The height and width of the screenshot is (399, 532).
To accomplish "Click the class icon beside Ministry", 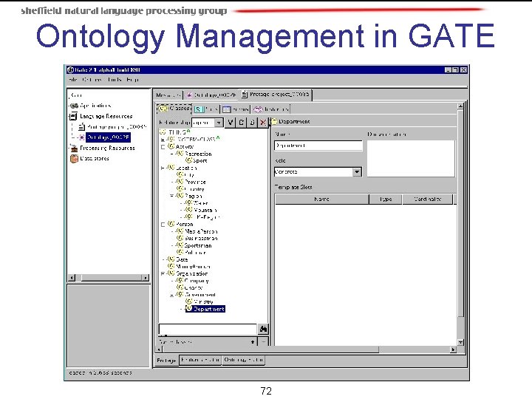I will [188, 301].
